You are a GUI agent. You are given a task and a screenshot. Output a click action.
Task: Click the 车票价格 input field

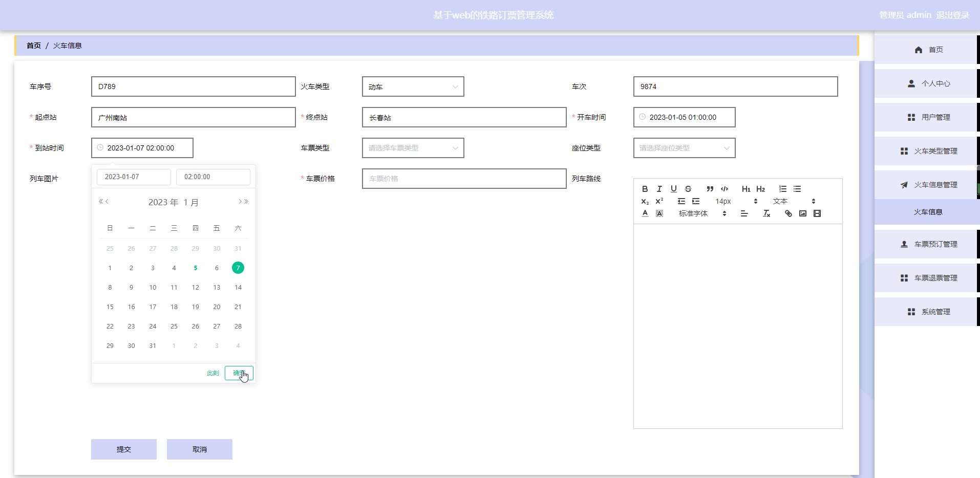tap(464, 179)
